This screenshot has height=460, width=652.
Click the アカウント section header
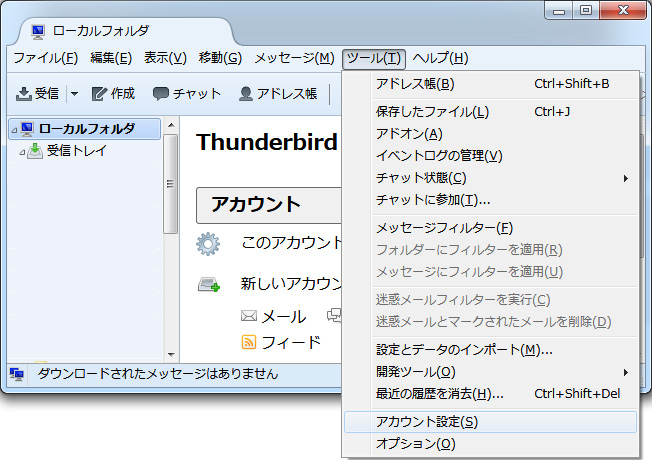[x=269, y=205]
